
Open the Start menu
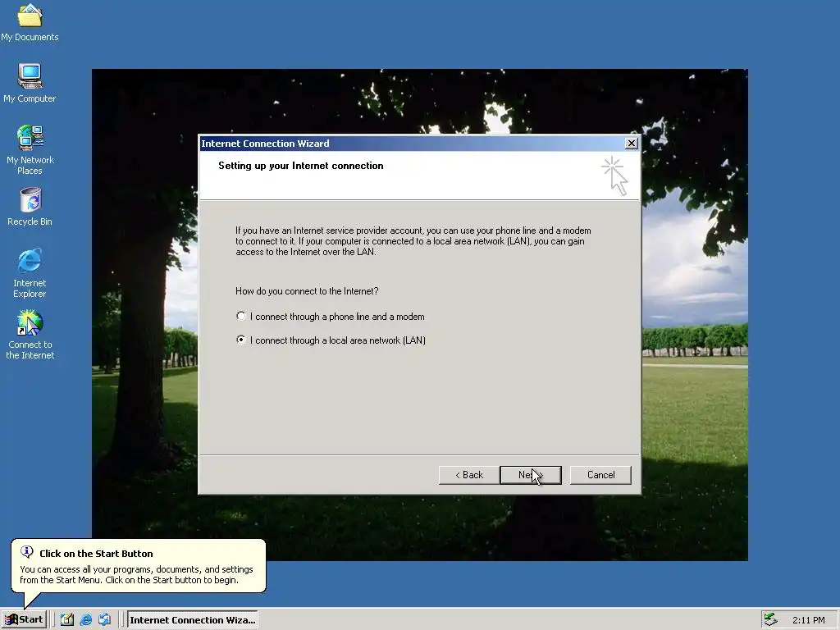click(x=24, y=620)
